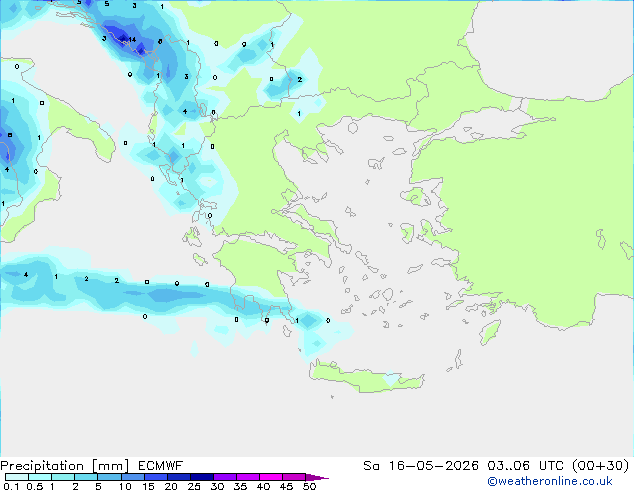The image size is (634, 490).
Task: Open the weatheronline.co.uk copyright link
Action: (x=550, y=481)
